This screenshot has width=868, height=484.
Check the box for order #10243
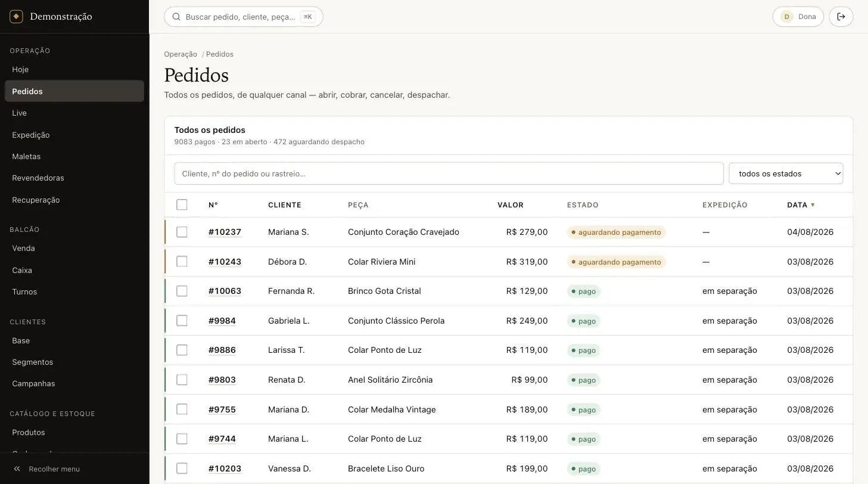[x=182, y=262]
